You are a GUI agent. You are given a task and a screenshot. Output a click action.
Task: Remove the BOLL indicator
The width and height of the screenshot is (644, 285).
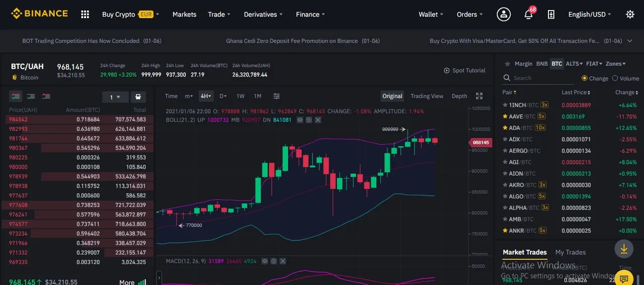(x=318, y=120)
